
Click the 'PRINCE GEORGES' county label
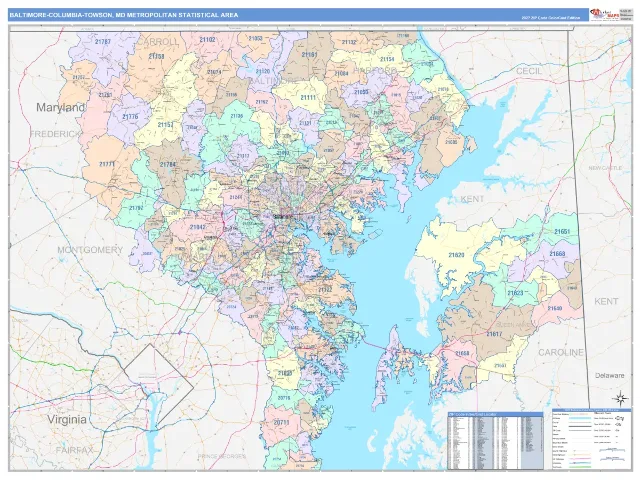click(222, 456)
